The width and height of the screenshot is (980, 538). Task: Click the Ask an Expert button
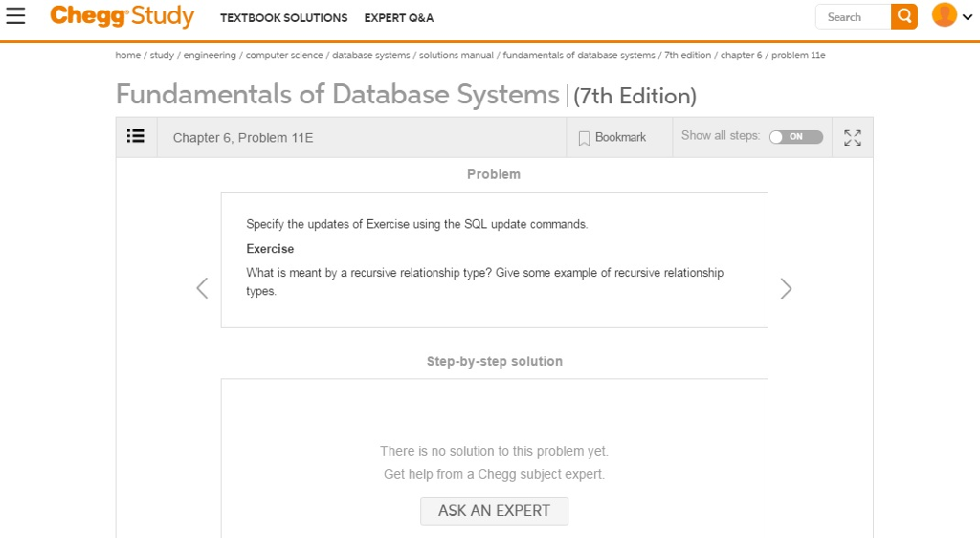(495, 510)
